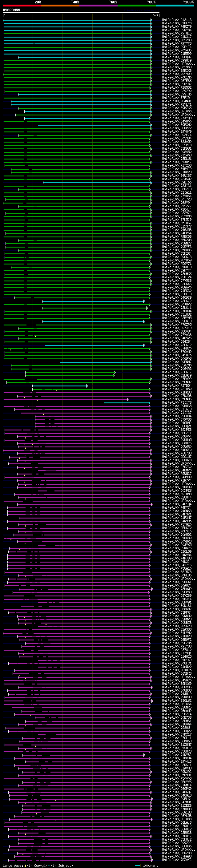The image size is (197, 868).
Task: Select the UniRef100_B9XPE8 label
Action: (x=177, y=430)
